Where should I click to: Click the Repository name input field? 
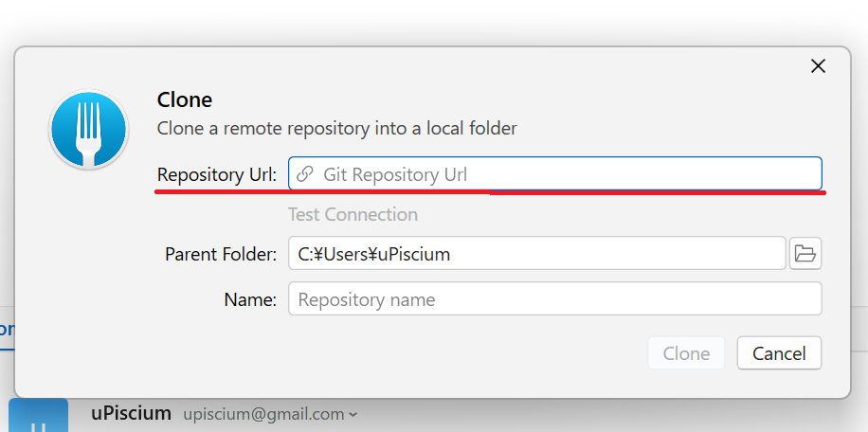coord(554,299)
